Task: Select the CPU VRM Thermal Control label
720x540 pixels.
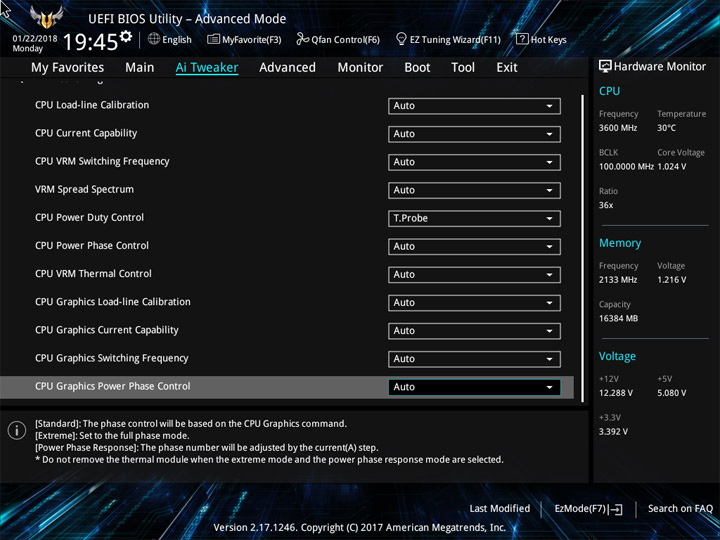Action: [93, 274]
